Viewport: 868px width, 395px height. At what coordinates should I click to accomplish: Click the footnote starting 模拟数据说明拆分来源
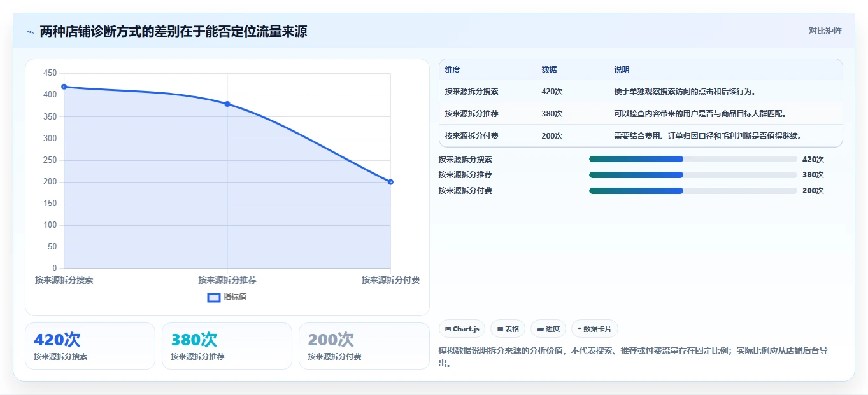coord(633,357)
